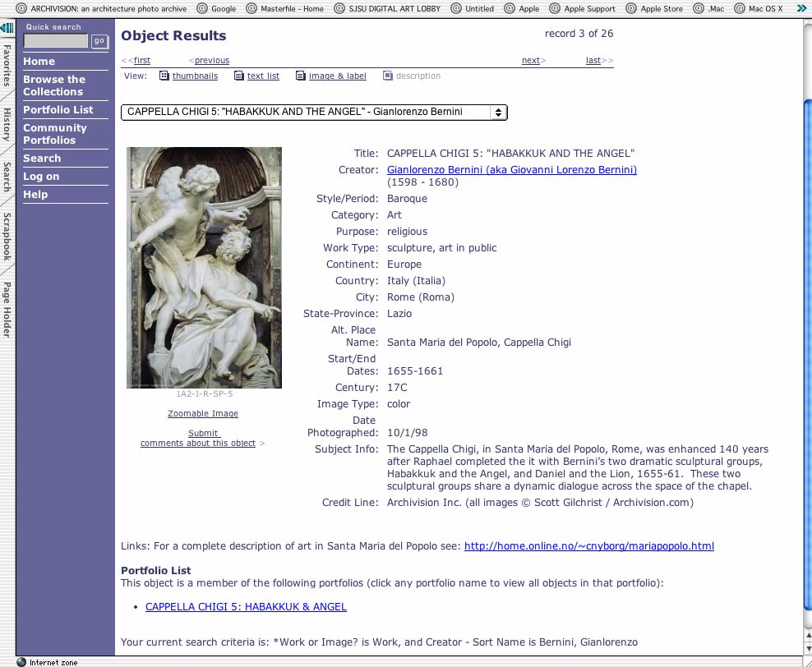Open the Google bookmark
Image resolution: width=812 pixels, height=667 pixels.
[216, 8]
